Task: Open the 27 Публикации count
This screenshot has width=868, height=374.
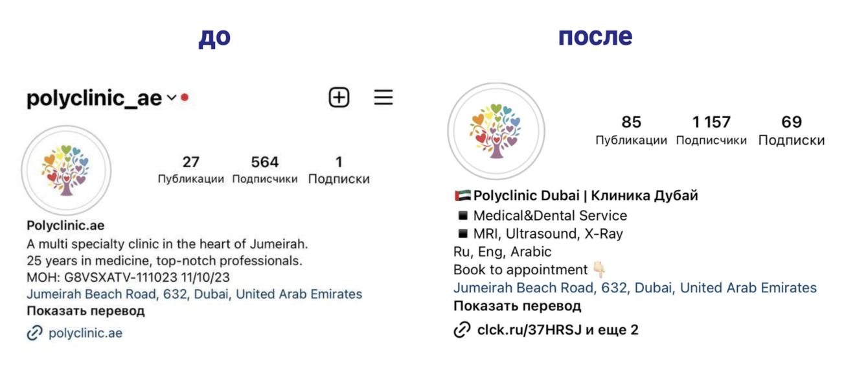Action: tap(191, 169)
